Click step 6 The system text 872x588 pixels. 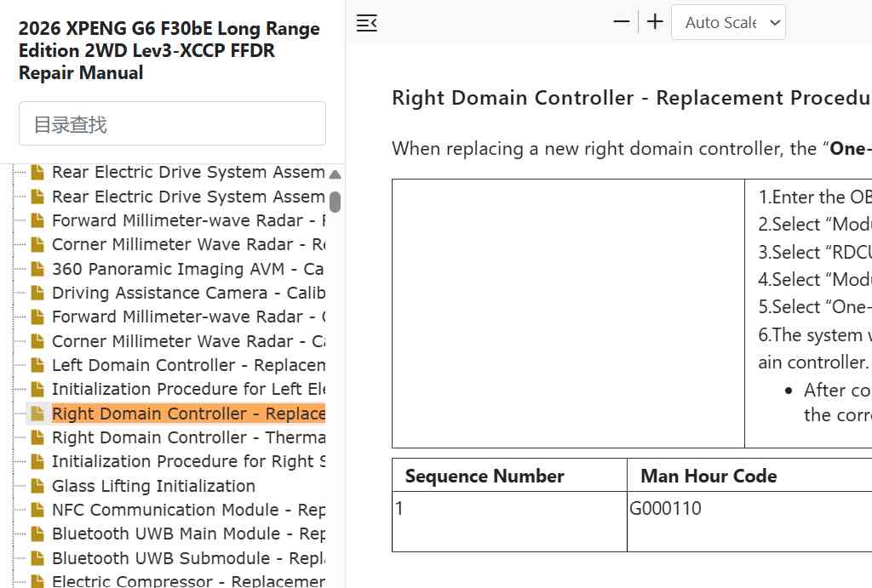tap(815, 335)
